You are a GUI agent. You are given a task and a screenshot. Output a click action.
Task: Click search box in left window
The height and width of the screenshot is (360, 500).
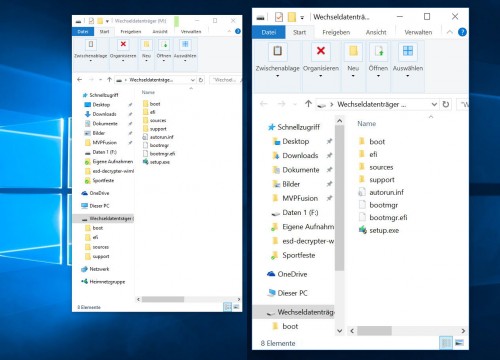225,80
